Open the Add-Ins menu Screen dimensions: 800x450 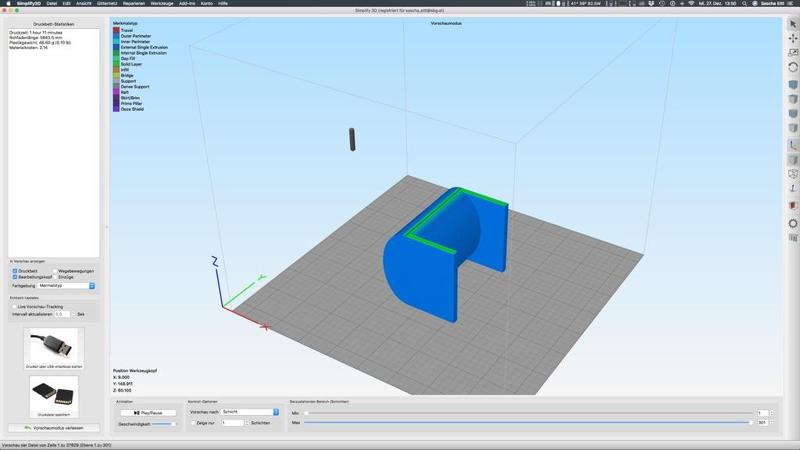point(187,3)
